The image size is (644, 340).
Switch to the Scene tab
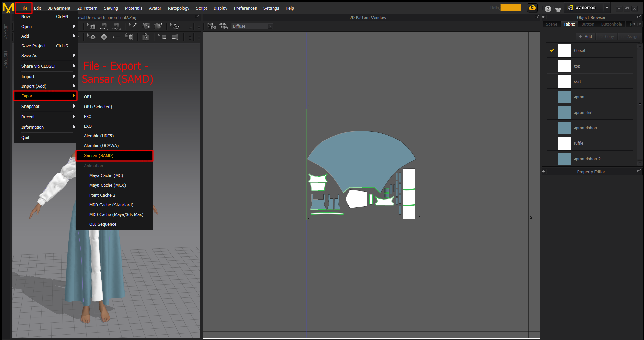(551, 24)
